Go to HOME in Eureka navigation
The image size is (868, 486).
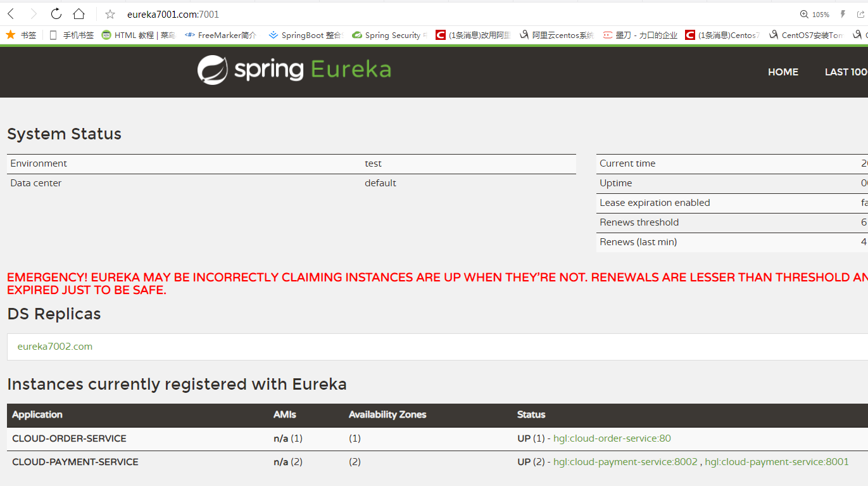(783, 72)
